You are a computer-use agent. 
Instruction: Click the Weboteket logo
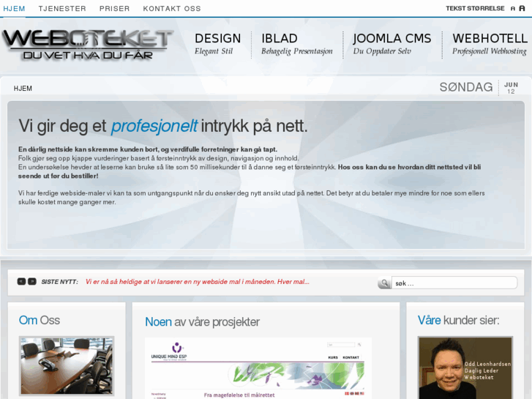point(88,45)
